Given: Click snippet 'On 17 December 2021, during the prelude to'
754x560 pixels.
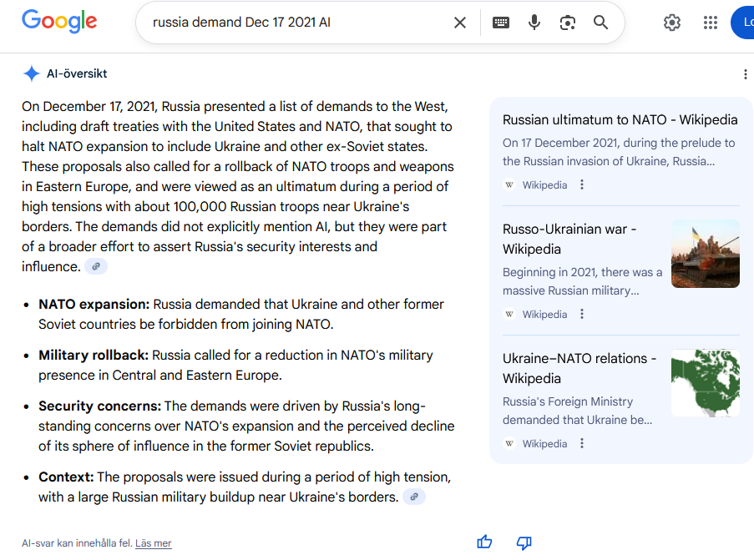Looking at the screenshot, I should [619, 143].
